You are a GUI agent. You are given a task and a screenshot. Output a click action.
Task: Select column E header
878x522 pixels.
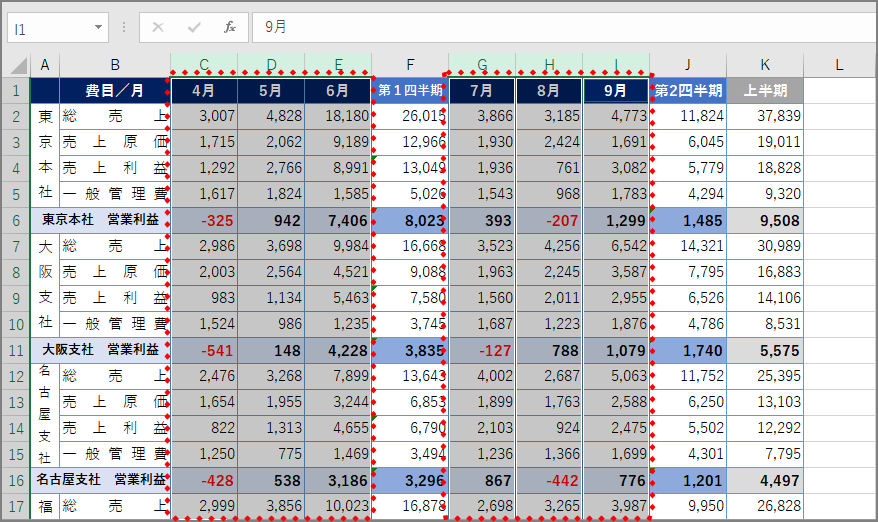click(338, 65)
